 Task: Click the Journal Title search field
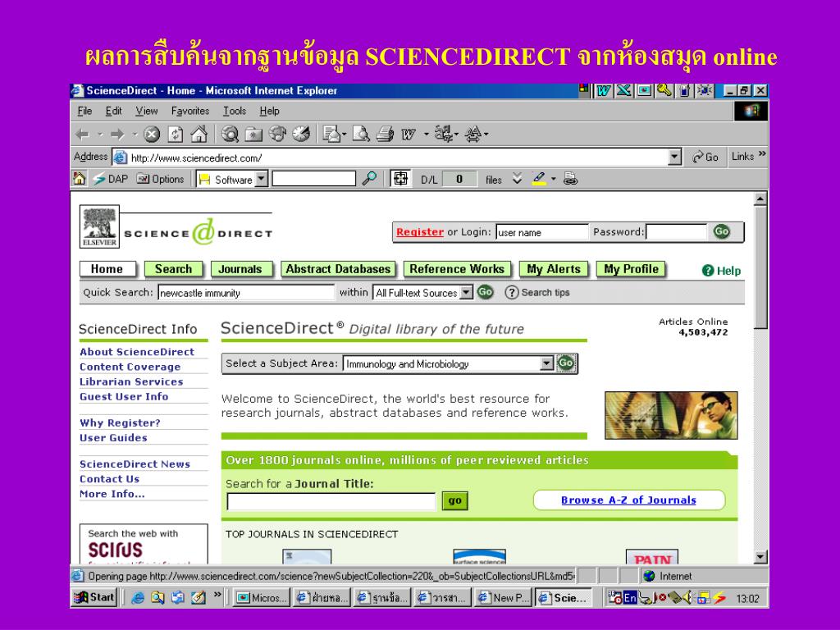coord(331,501)
